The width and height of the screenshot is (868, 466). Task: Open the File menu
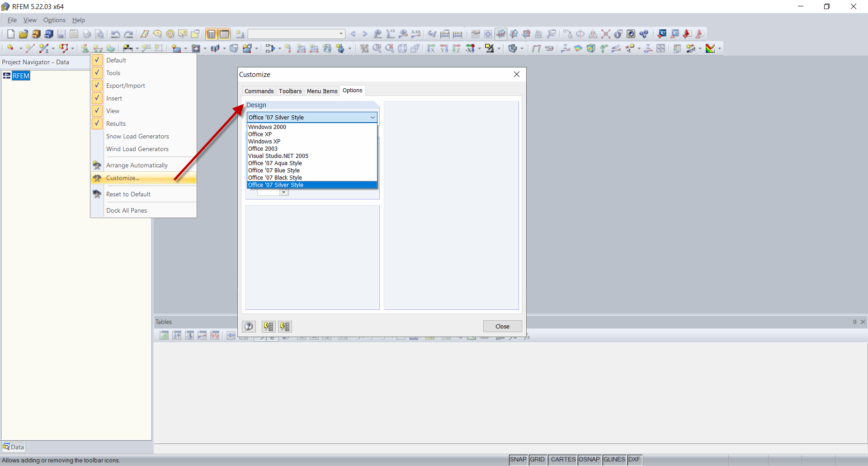pyautogui.click(x=12, y=20)
